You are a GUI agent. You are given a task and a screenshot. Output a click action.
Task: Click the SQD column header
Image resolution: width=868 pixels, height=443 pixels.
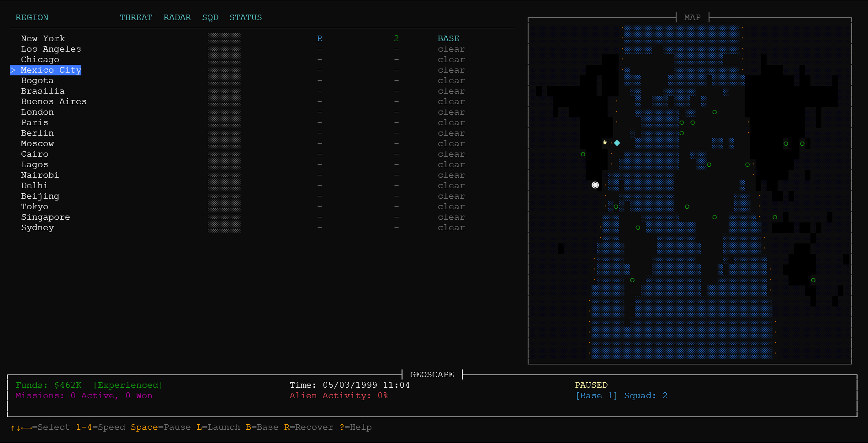[210, 17]
